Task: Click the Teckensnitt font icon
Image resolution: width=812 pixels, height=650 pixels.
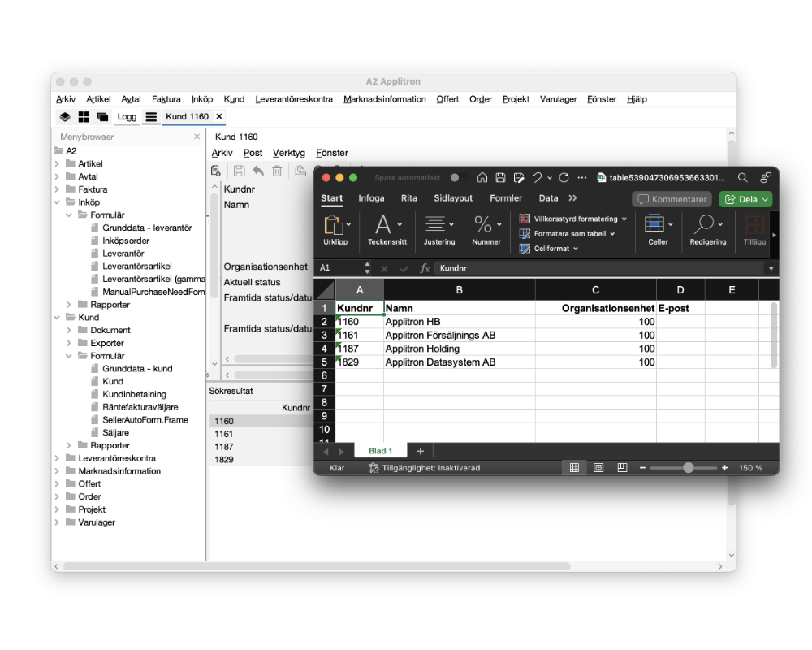Action: tap(382, 225)
